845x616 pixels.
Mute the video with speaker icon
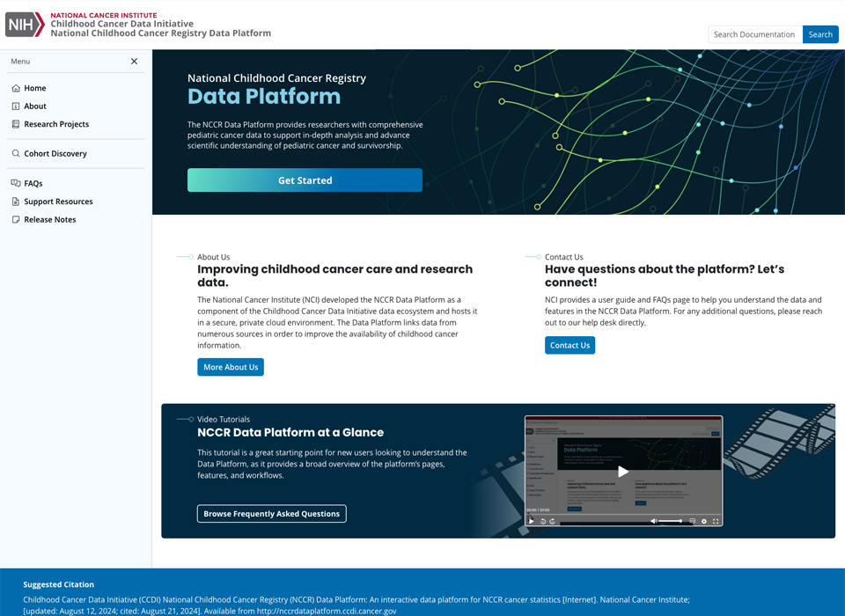(x=654, y=521)
